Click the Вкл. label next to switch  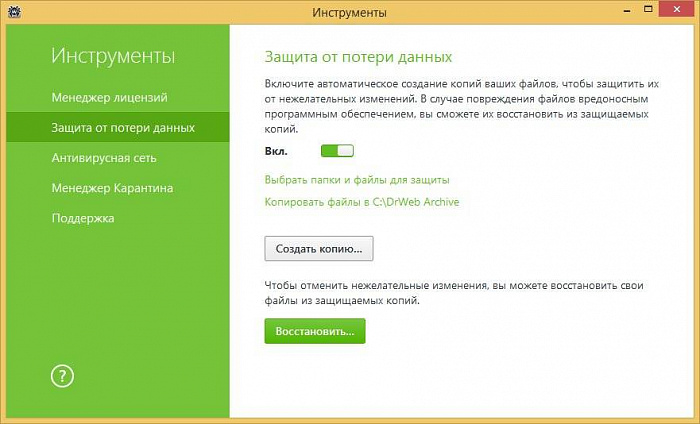tap(276, 151)
